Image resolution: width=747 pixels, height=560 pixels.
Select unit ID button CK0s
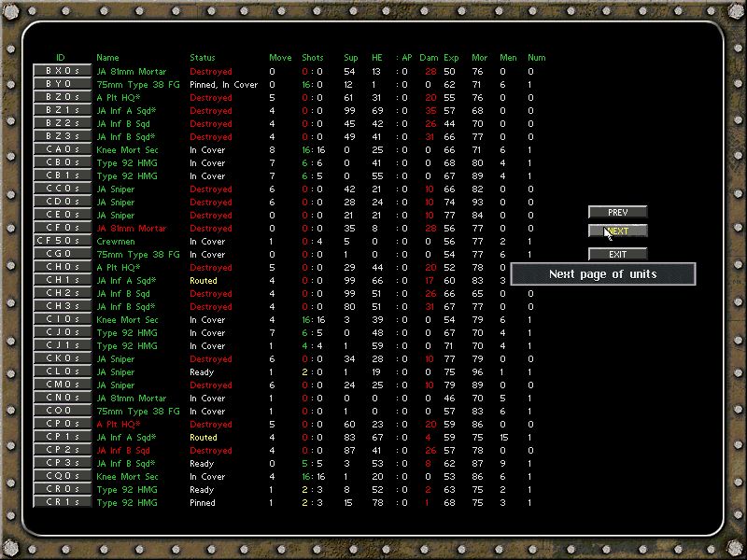62,358
